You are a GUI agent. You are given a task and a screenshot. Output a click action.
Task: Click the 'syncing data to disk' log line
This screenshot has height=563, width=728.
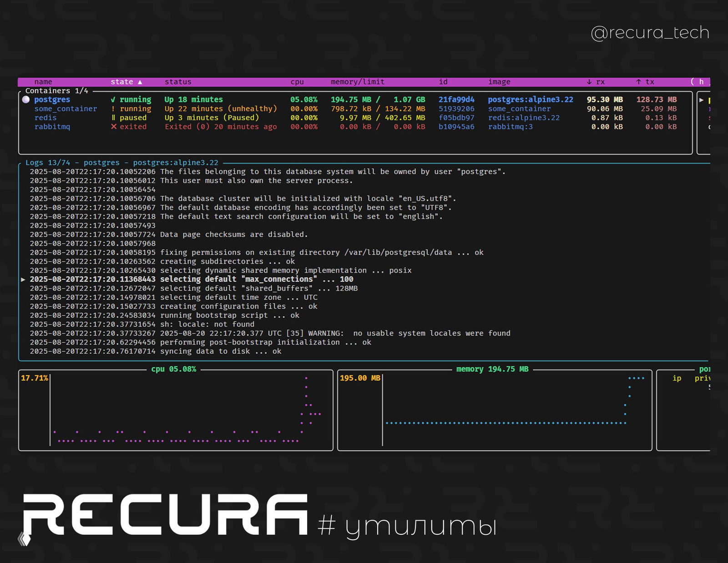click(x=220, y=351)
